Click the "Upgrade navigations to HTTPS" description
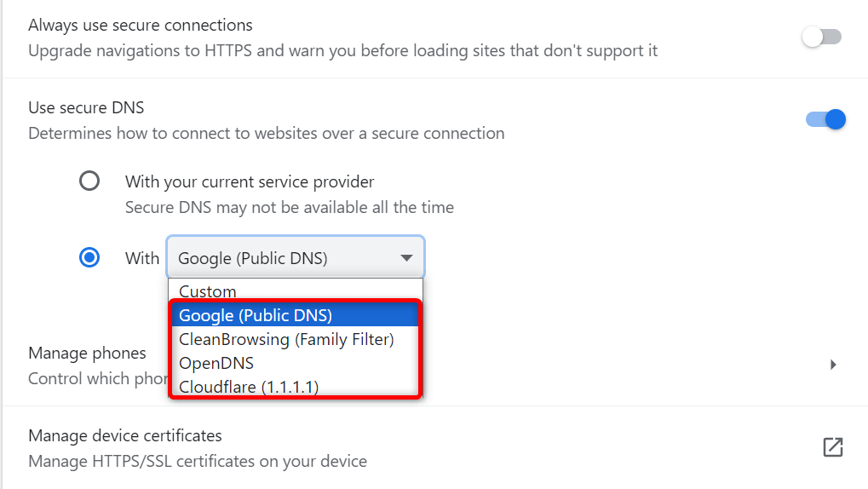868x489 pixels. [x=342, y=50]
